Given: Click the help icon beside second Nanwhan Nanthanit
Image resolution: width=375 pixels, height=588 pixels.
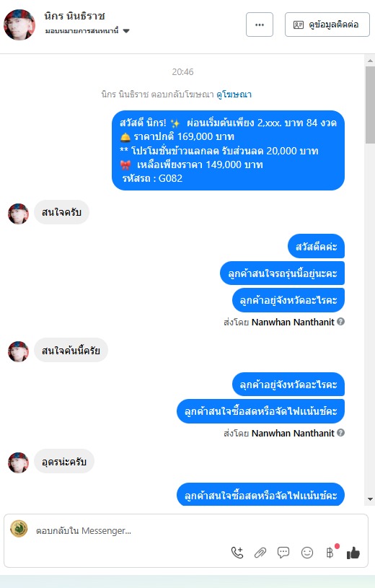Looking at the screenshot, I should click(x=340, y=432).
